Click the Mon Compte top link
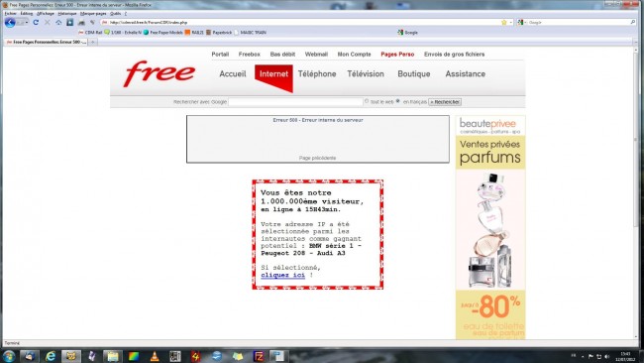Screen dimensions: 644x363 click(354, 55)
